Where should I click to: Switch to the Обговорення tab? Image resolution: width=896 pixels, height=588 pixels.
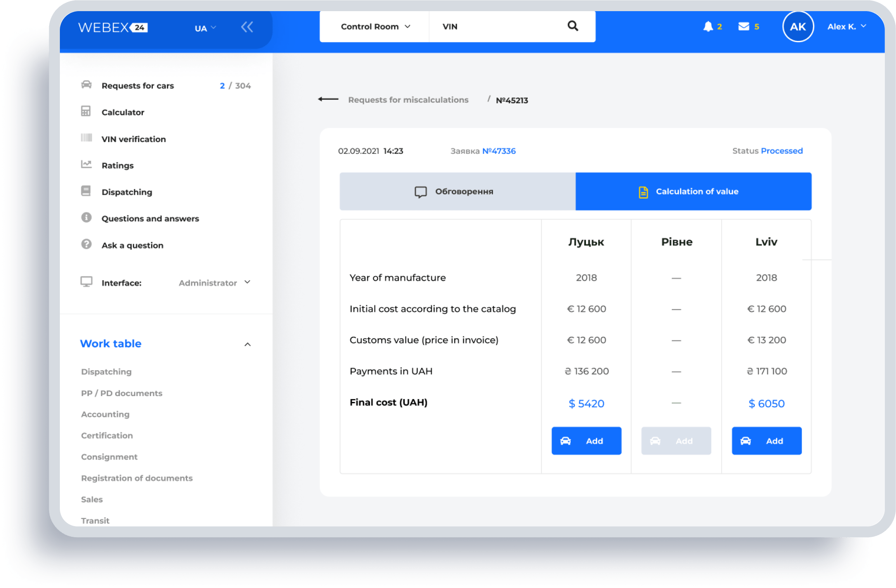click(457, 191)
